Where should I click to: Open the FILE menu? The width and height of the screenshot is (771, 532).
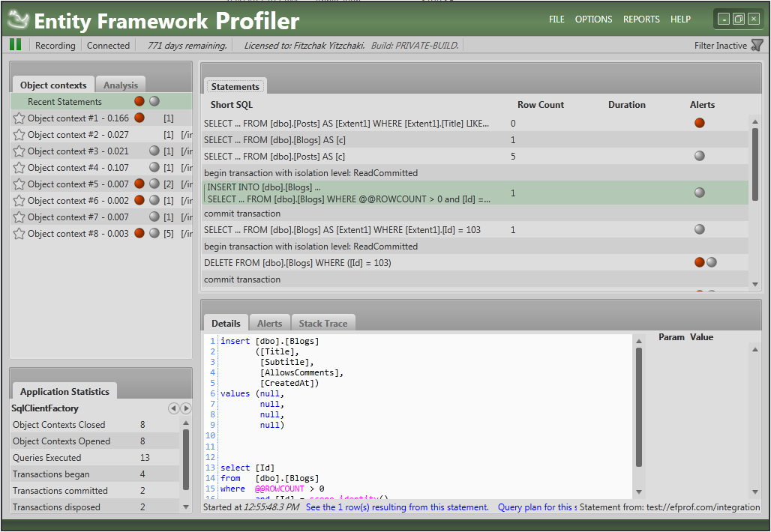(556, 19)
